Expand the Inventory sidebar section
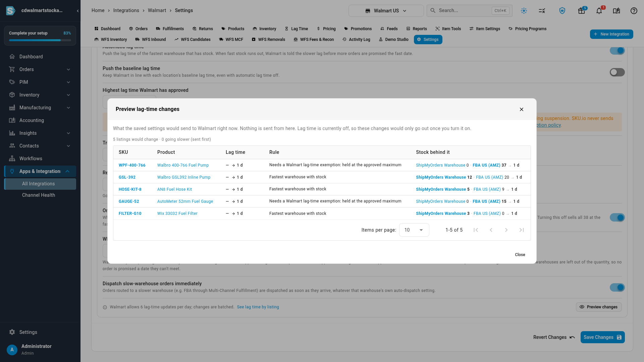This screenshot has width=644, height=362. (40, 95)
